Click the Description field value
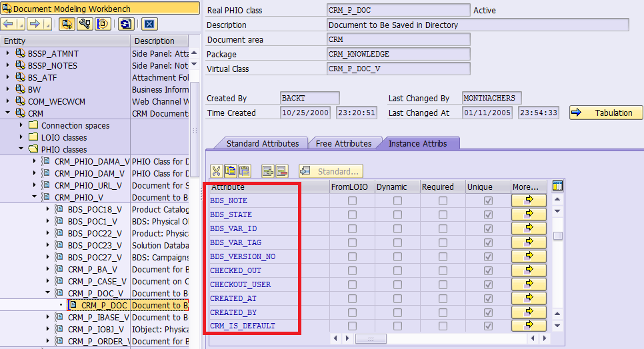This screenshot has height=349, width=644. (478, 25)
